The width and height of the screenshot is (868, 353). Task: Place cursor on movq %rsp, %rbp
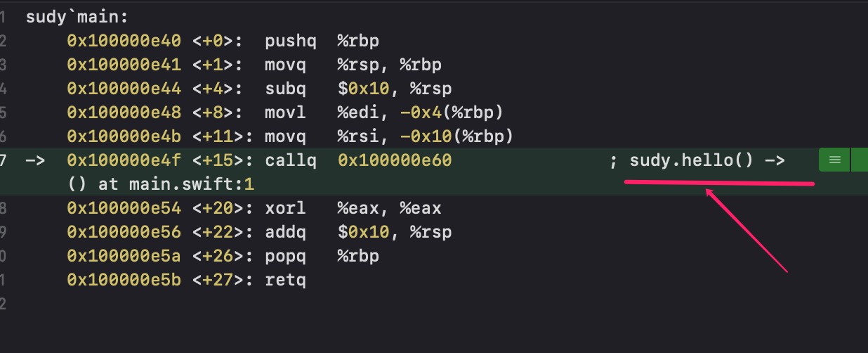[x=353, y=65]
